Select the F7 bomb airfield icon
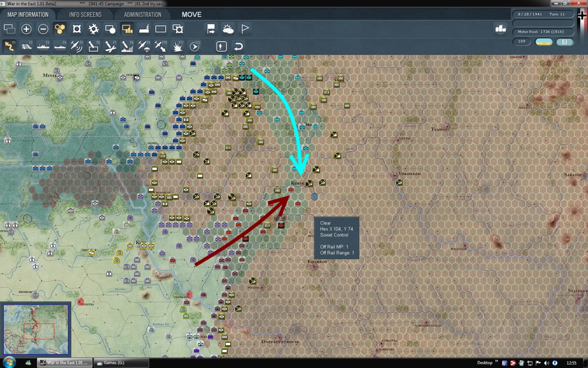The width and height of the screenshot is (588, 368). click(x=111, y=46)
